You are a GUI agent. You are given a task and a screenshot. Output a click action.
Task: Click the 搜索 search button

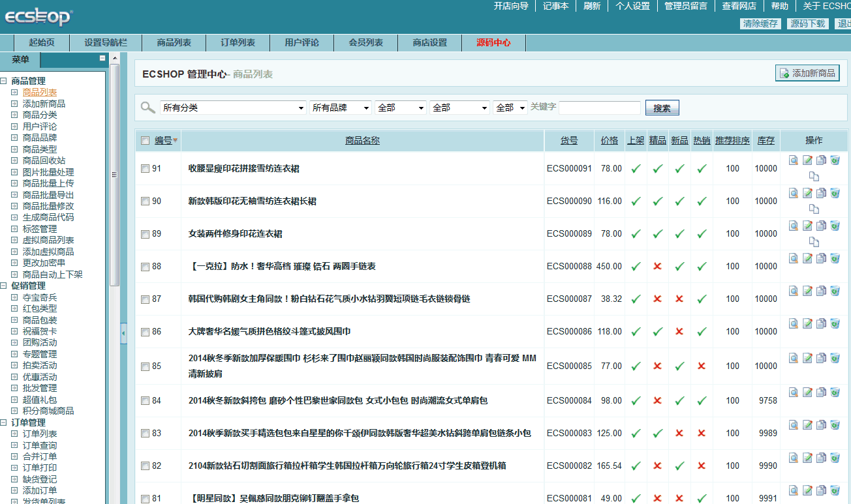pos(662,107)
